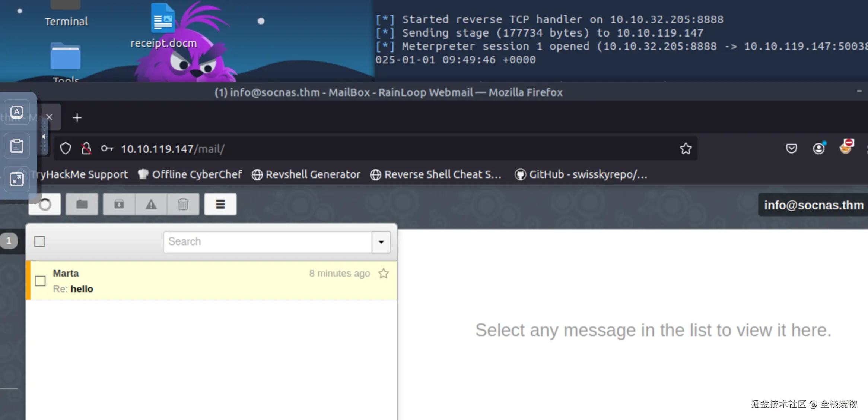Viewport: 868px width, 420px height.
Task: Open a new browser tab
Action: tap(77, 118)
